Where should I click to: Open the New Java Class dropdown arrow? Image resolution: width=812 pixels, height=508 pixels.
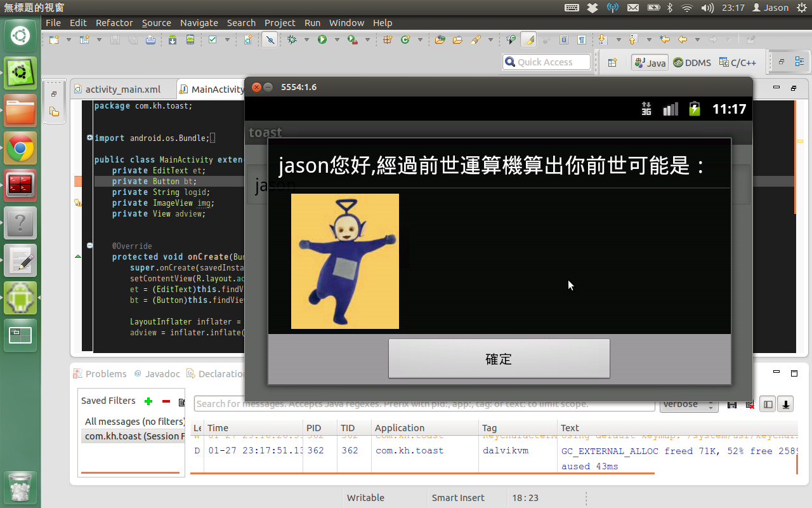(420, 39)
